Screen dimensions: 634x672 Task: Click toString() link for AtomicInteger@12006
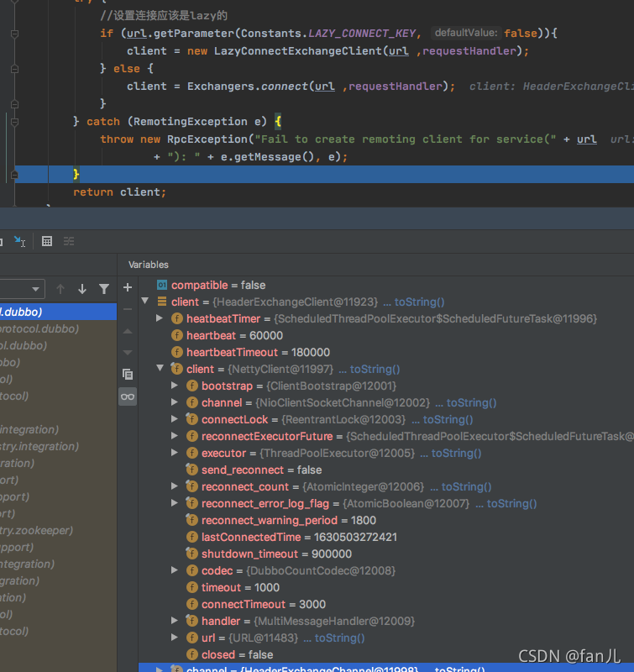click(466, 487)
